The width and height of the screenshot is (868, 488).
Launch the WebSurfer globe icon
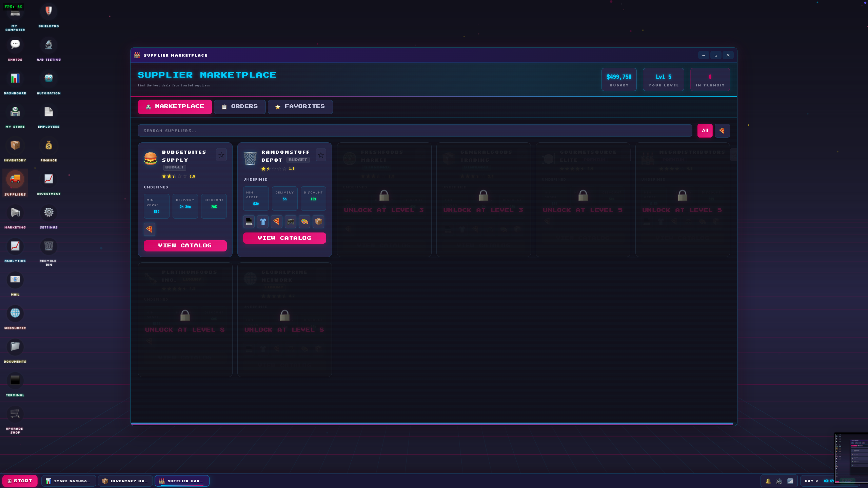coord(15,313)
